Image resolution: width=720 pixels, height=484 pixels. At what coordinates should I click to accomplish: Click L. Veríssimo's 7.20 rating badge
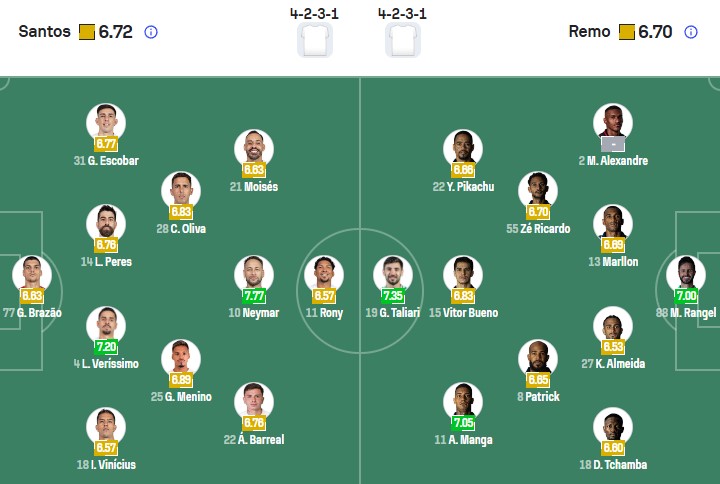pyautogui.click(x=105, y=347)
